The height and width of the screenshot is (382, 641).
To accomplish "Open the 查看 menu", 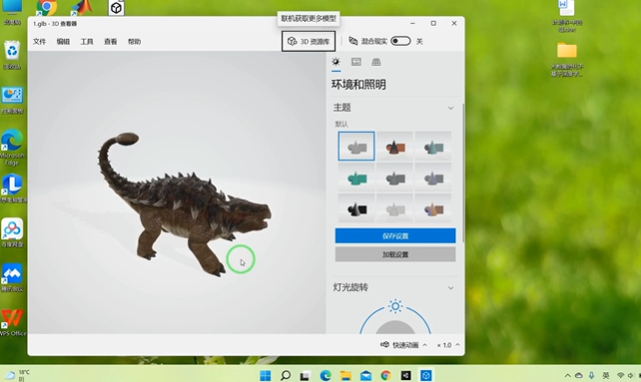I will click(110, 41).
